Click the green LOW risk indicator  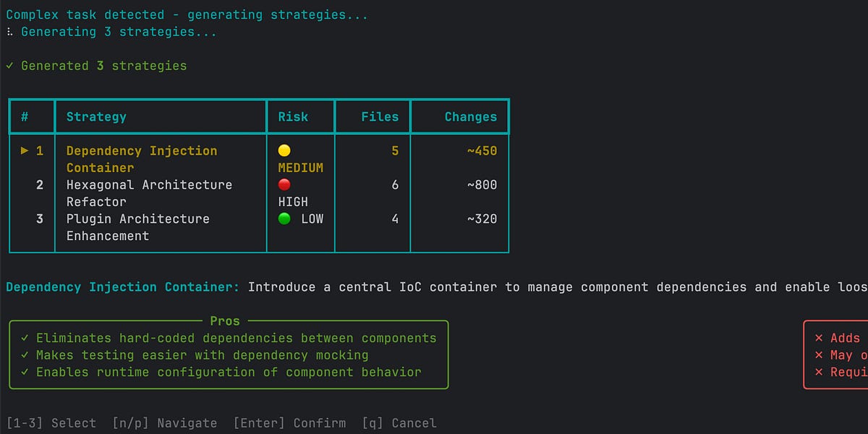tap(284, 218)
